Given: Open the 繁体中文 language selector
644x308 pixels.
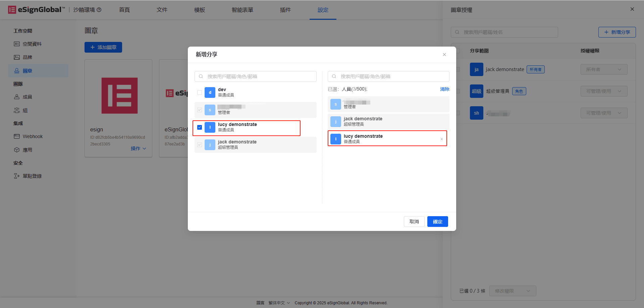Looking at the screenshot, I should point(279,303).
